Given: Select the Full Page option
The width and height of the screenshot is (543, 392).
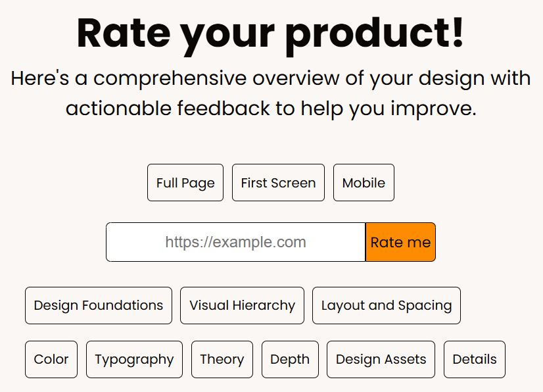Looking at the screenshot, I should click(x=185, y=183).
